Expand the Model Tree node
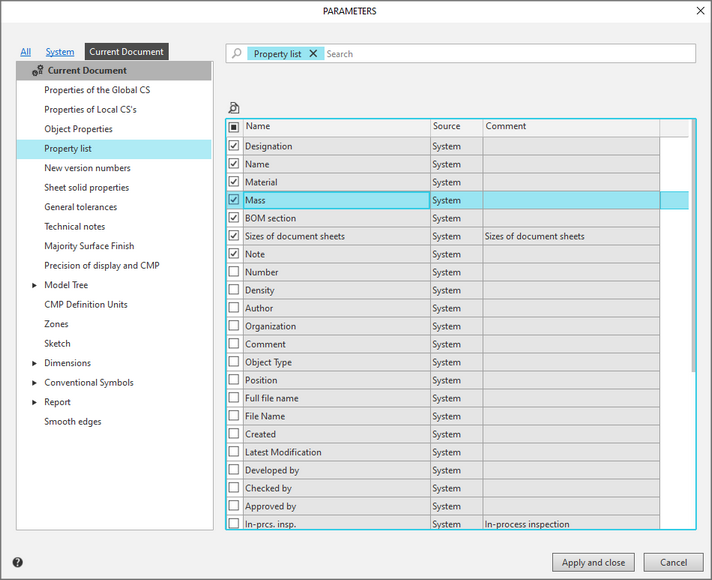712x580 pixels. click(x=34, y=285)
